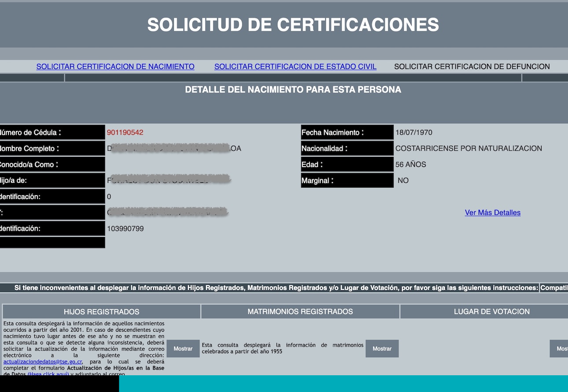This screenshot has width=568, height=392.
Task: Click the SOLICITUD DE CERTIFICACIONES page title
Action: click(x=293, y=25)
